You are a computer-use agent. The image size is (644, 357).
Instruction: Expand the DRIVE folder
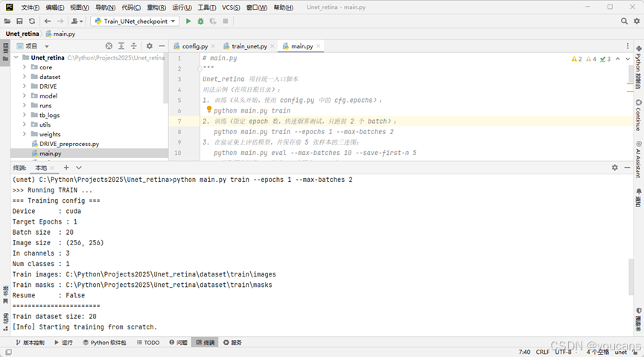coord(25,86)
